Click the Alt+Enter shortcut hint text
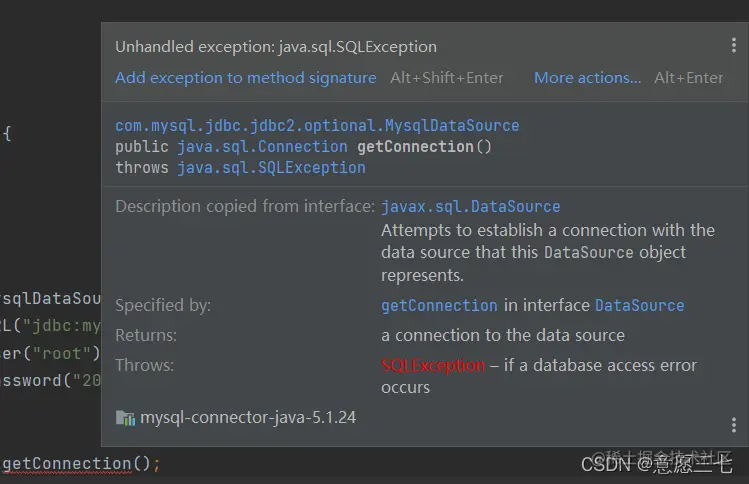The image size is (749, 484). 688,77
